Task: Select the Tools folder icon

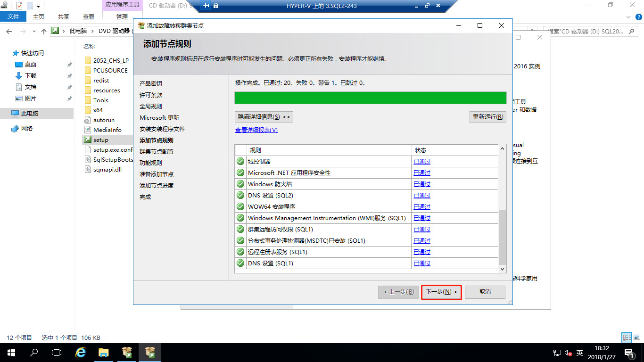Action: 88,100
